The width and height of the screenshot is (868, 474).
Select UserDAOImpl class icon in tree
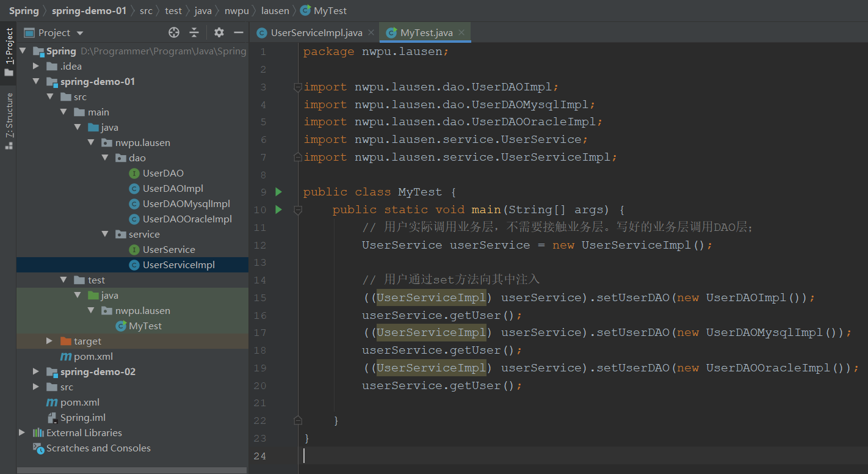click(x=134, y=189)
